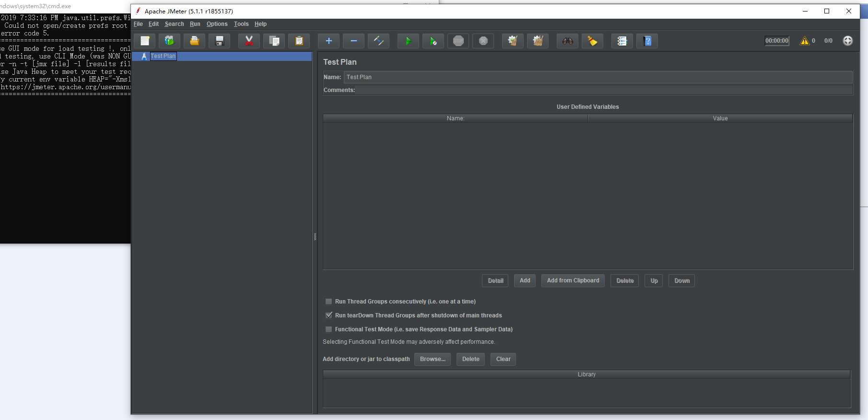Open the File menu

coord(138,24)
